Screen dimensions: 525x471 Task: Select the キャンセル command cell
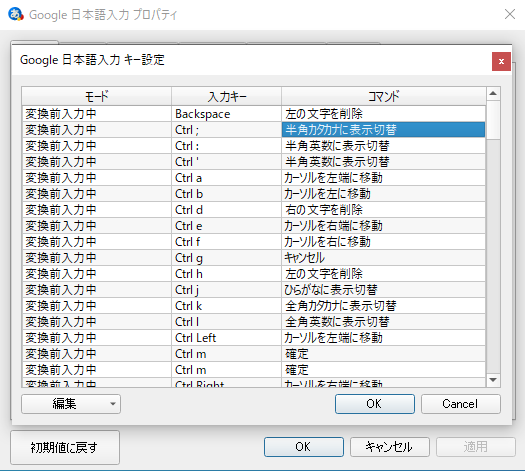pos(383,258)
